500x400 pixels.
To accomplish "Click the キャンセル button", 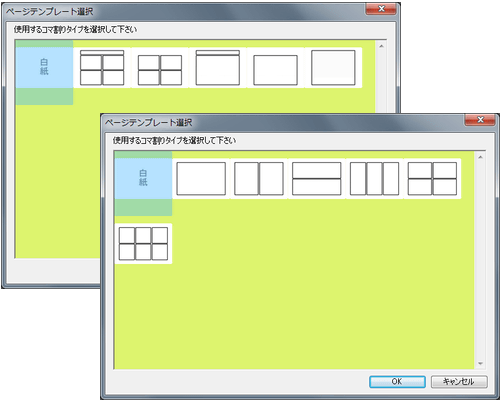I will point(459,382).
